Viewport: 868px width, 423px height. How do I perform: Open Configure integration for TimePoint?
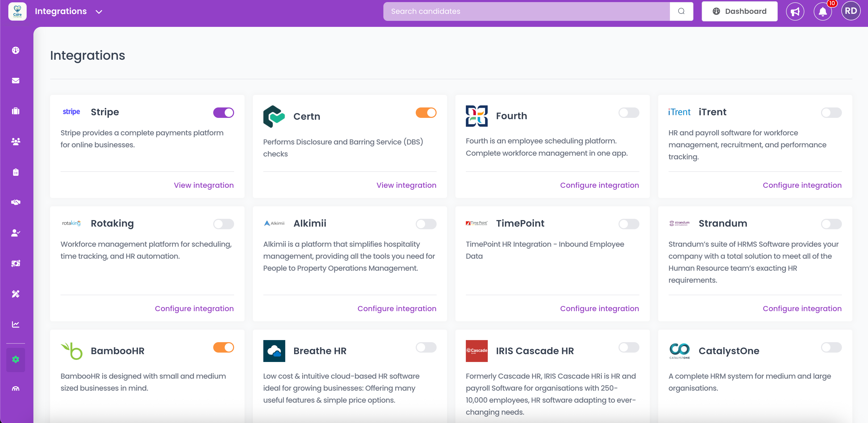point(599,309)
